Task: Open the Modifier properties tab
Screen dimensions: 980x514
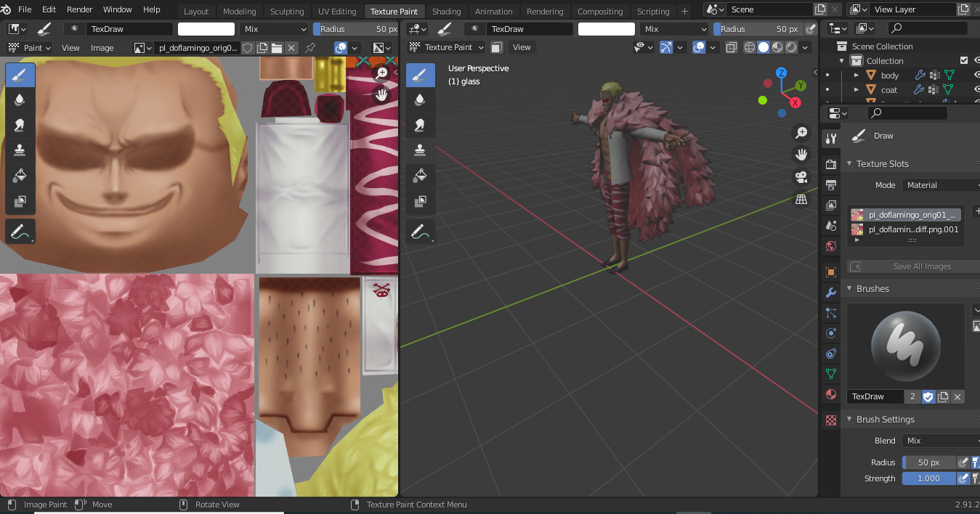Action: coord(831,293)
